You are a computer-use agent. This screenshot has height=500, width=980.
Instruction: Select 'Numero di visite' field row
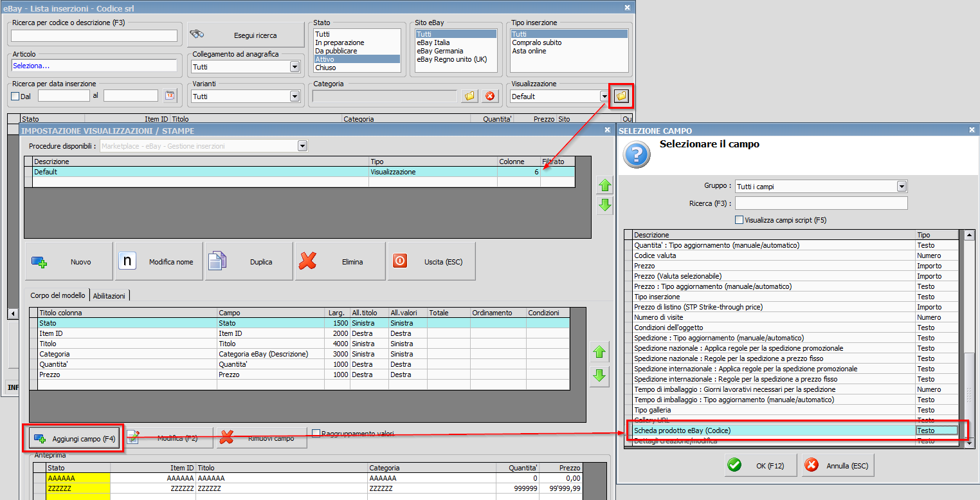792,317
